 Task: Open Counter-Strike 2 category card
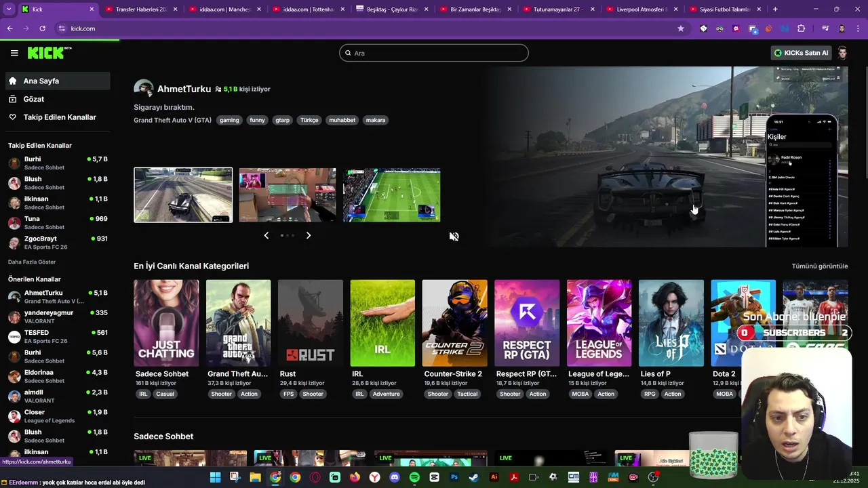pos(454,323)
